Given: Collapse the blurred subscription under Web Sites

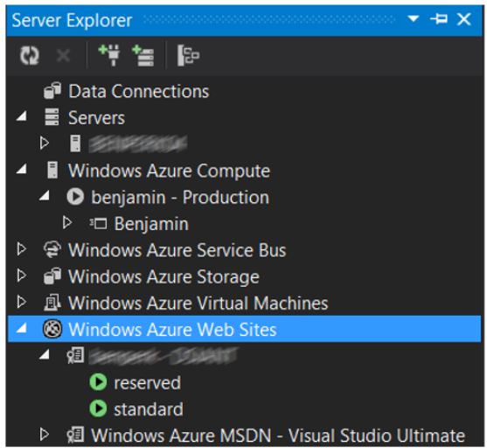Looking at the screenshot, I should coord(45,354).
